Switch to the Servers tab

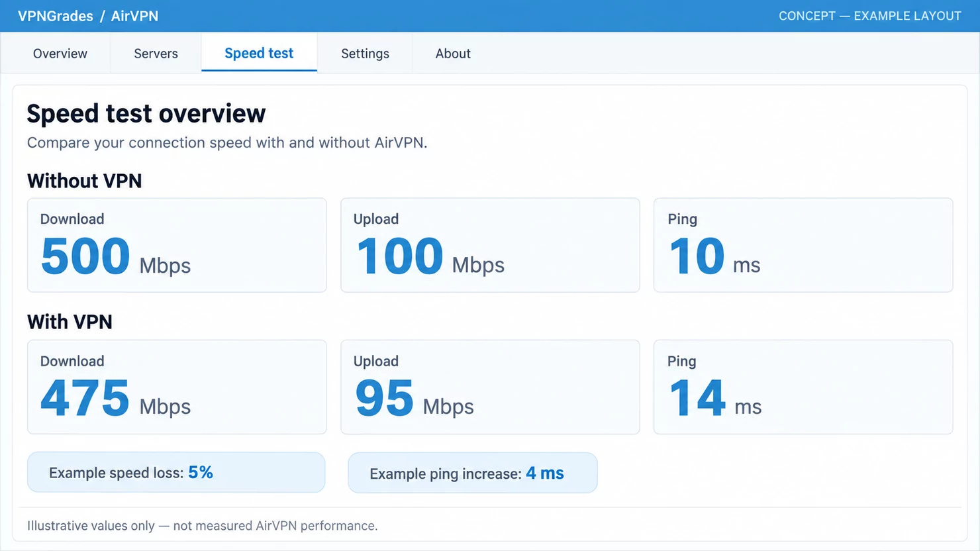(156, 54)
